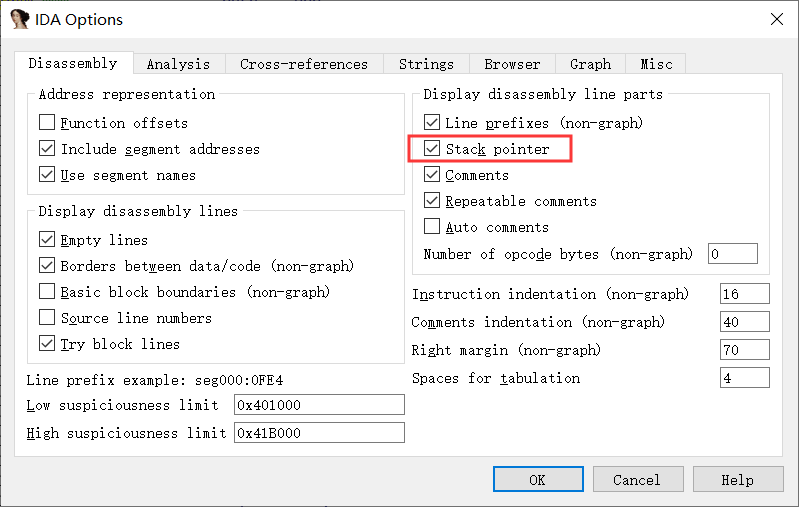The image size is (799, 507).
Task: Open Help for IDA Options
Action: (x=737, y=479)
